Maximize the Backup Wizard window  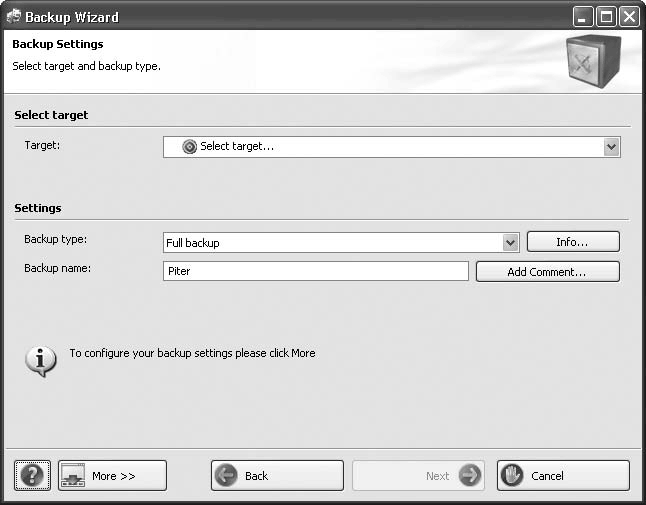[x=606, y=17]
